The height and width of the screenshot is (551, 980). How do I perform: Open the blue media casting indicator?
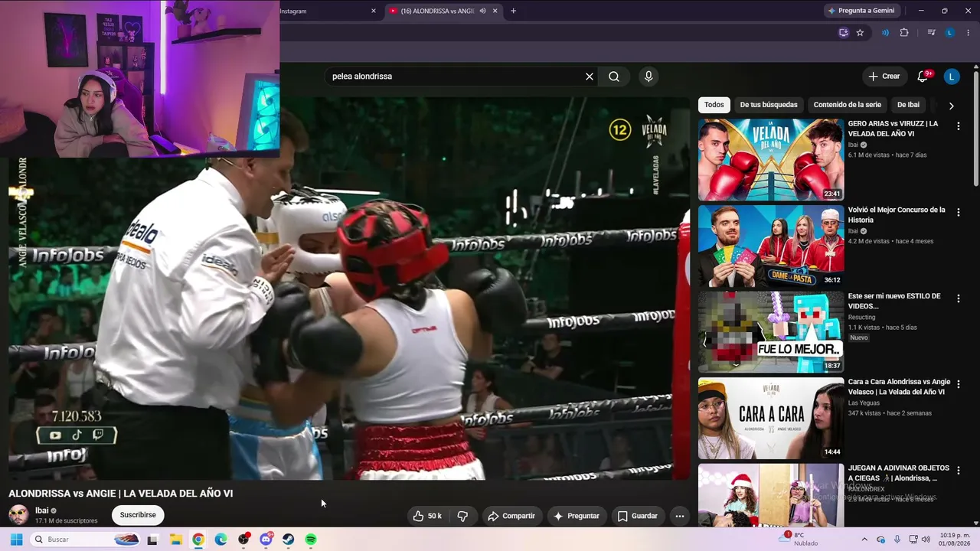[885, 33]
